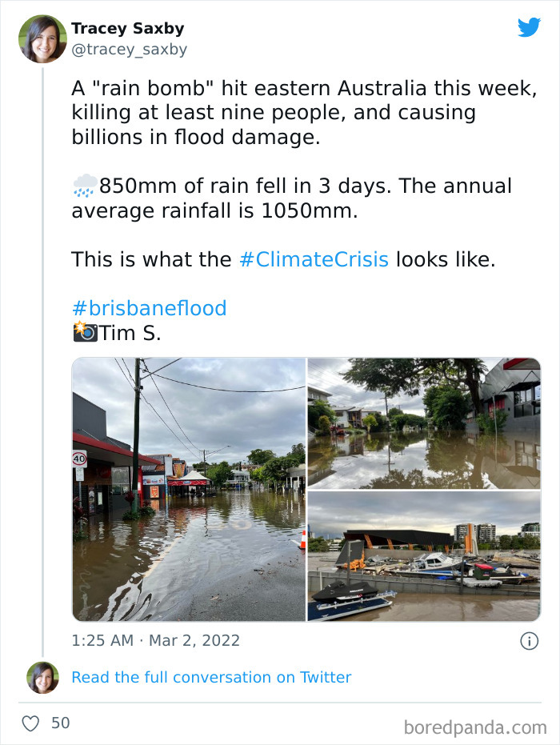Screen dimensions: 560x745
Task: Click the smaller avatar near the conversation link
Action: click(42, 677)
